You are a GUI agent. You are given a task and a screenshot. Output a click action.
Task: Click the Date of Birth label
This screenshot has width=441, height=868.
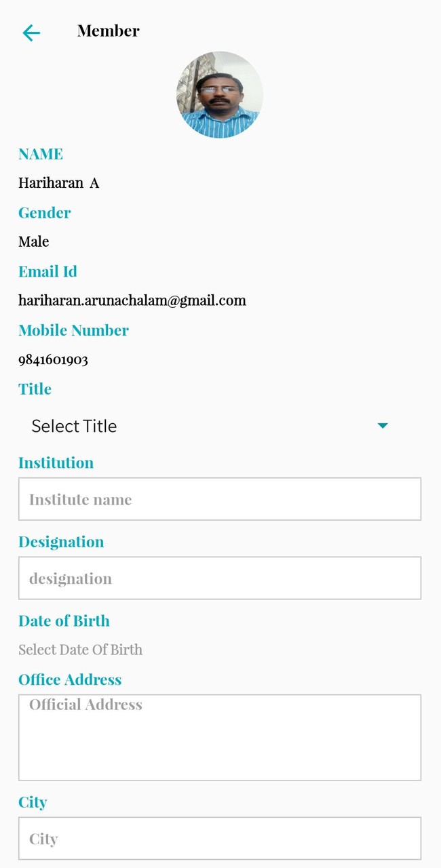pos(64,621)
